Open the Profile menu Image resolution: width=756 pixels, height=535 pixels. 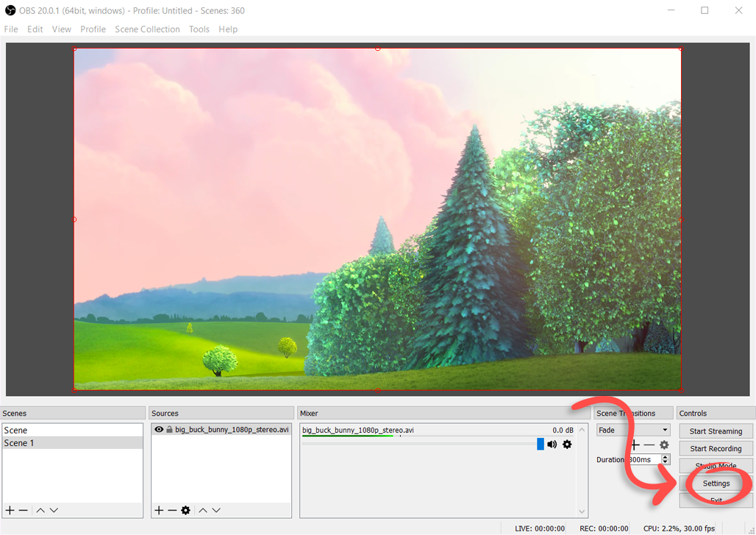[93, 29]
